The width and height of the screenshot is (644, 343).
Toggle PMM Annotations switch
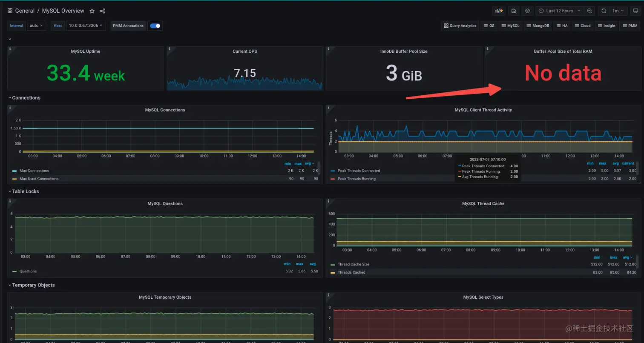click(x=155, y=26)
